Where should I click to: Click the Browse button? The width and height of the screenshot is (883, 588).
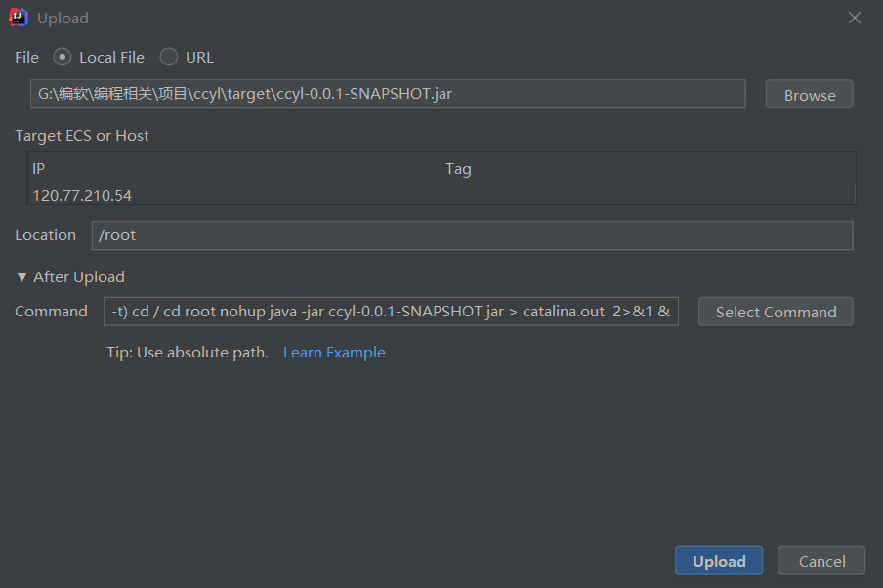809,95
